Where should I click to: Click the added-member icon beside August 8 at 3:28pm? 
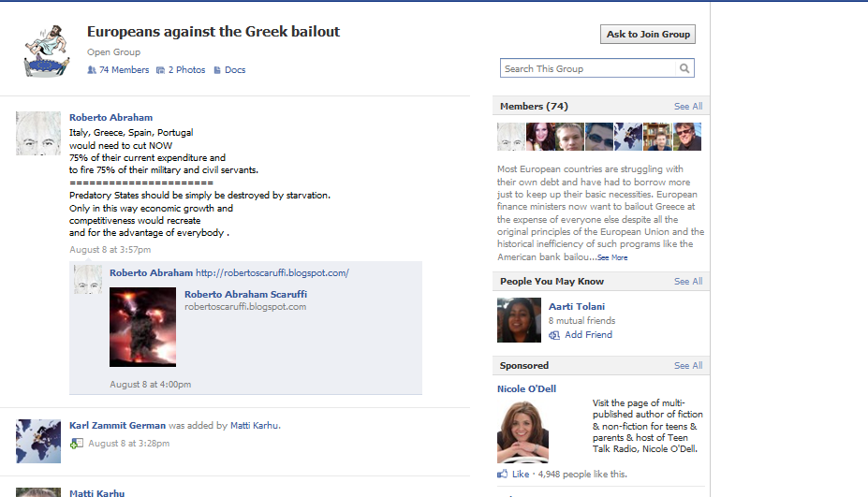[x=77, y=444]
